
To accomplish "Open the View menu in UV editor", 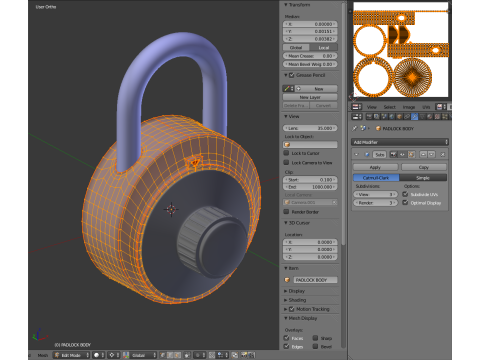I will click(x=372, y=107).
